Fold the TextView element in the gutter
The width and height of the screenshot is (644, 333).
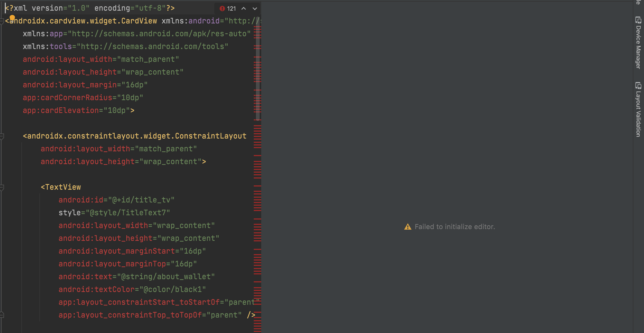point(2,187)
